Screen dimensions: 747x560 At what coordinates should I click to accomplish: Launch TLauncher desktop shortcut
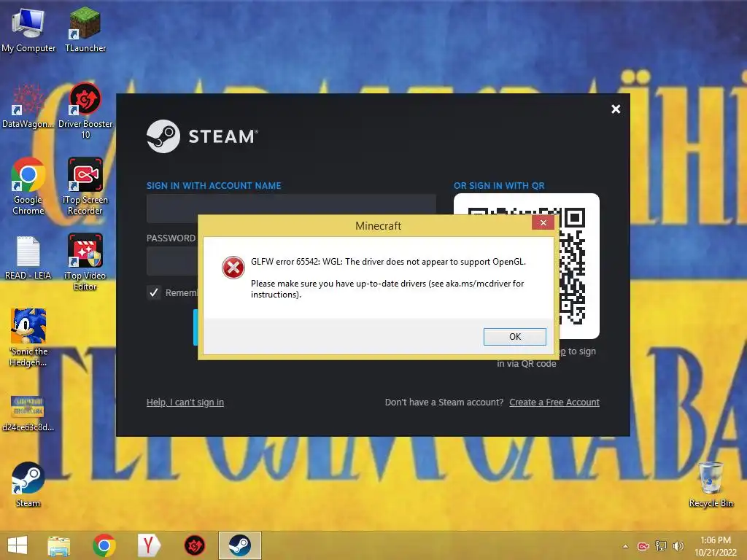(85, 30)
